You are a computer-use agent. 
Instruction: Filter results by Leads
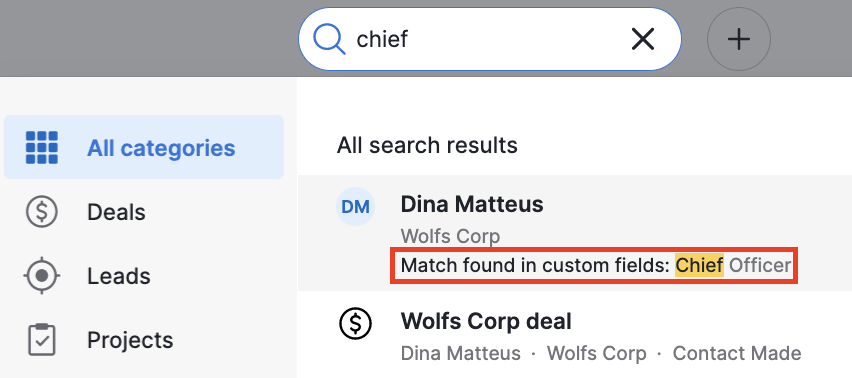[144, 275]
